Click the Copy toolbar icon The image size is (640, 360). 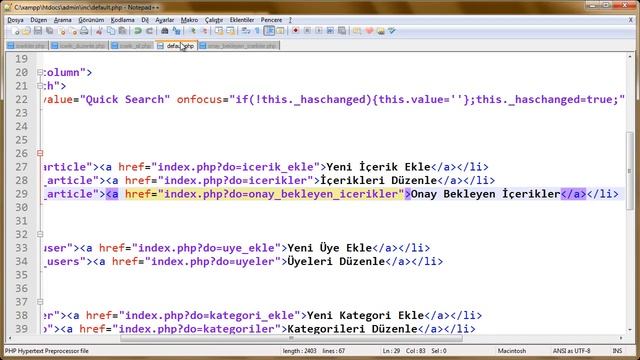111,31
